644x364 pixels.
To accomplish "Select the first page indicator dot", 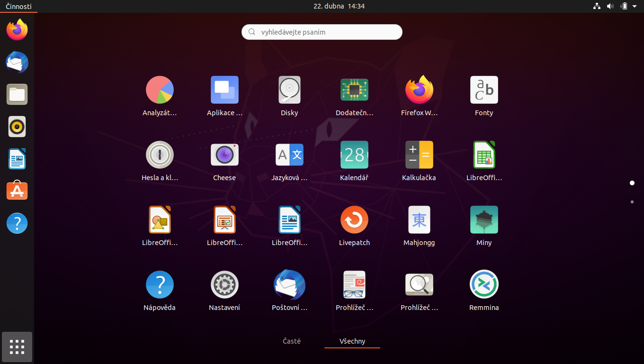I will tap(632, 183).
